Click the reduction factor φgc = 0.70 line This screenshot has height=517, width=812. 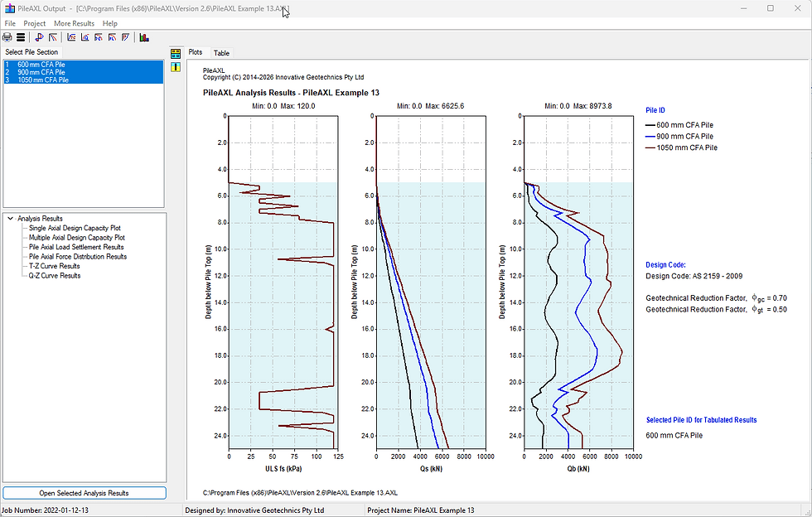[x=716, y=298]
